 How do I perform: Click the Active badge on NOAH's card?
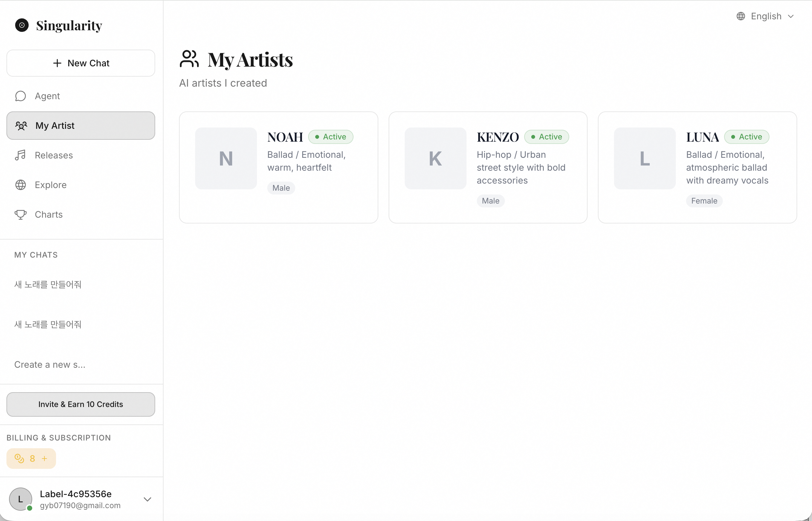point(331,137)
